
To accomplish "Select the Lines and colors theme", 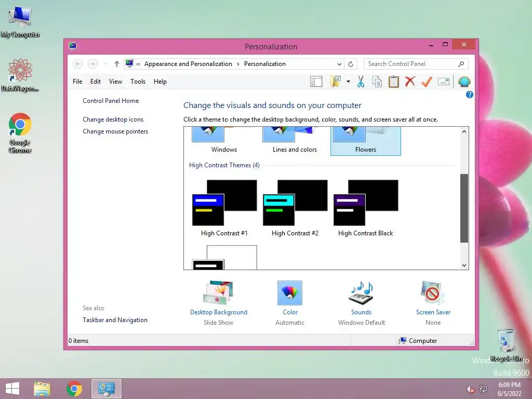I will (x=295, y=141).
